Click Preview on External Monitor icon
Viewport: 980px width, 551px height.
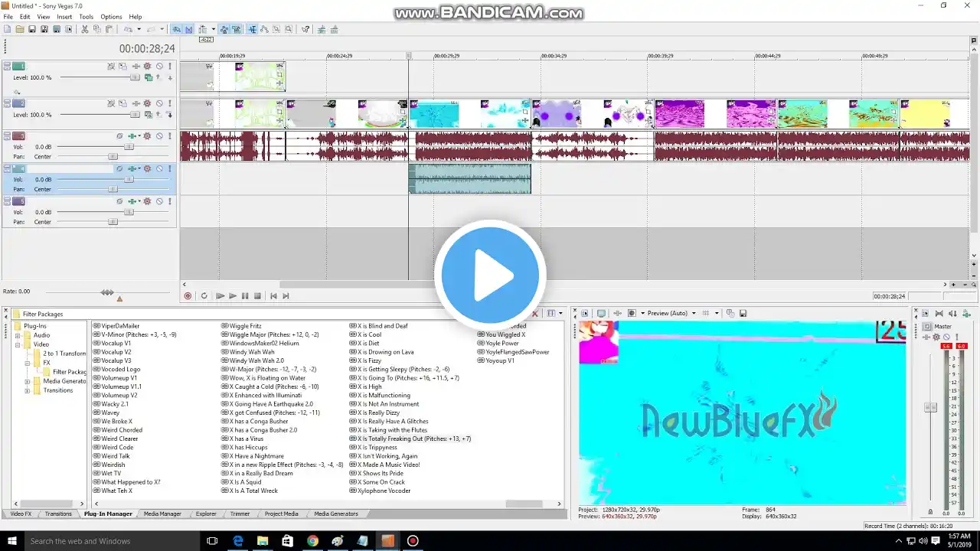coord(601,313)
